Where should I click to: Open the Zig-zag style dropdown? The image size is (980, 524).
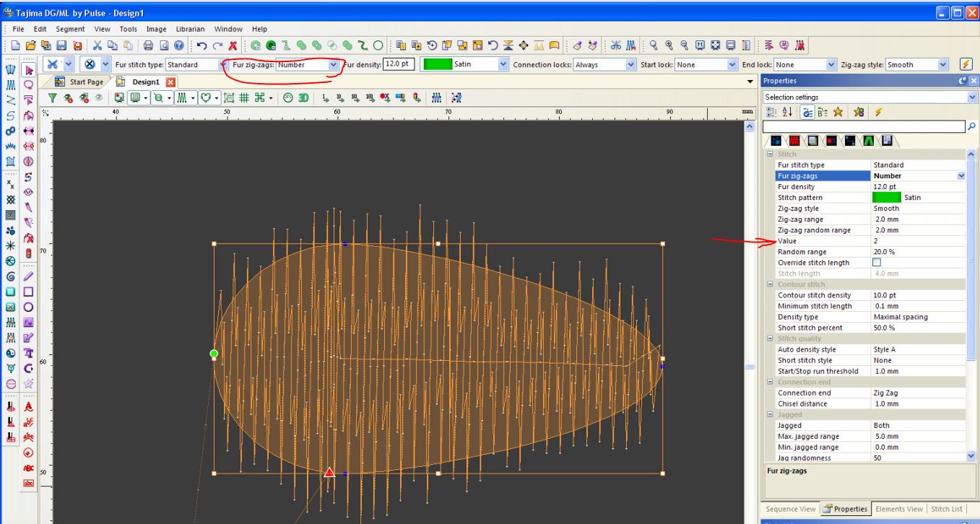pos(943,64)
